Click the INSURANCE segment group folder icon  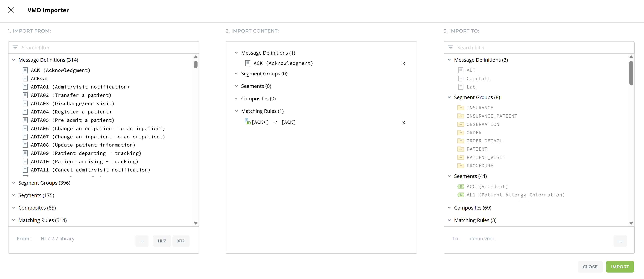point(460,108)
